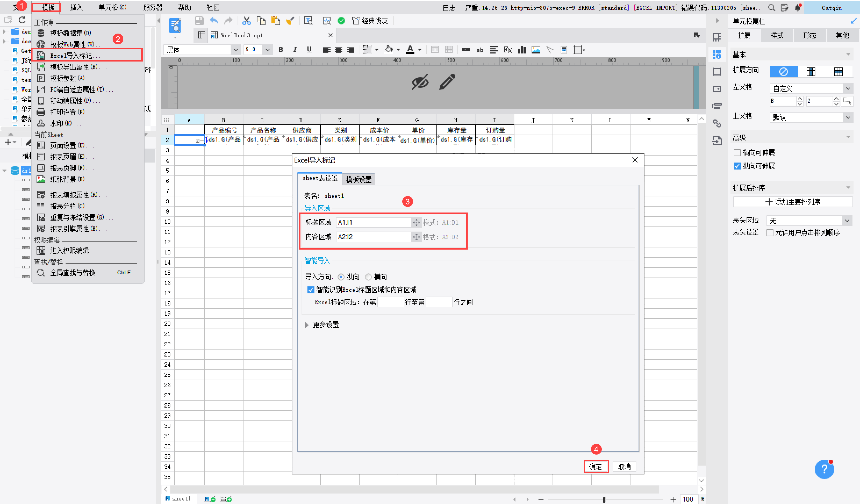Viewport: 860px width, 504px height.
Task: Enable the 横向可伸展 checkbox
Action: (737, 153)
